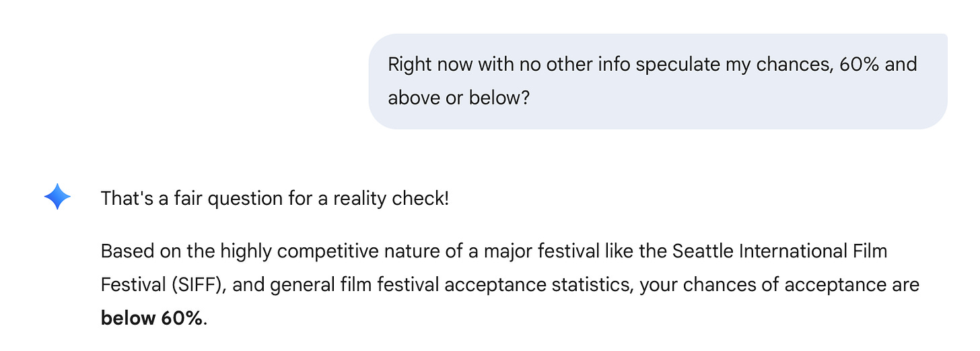The image size is (980, 351).
Task: Click the phrase "Seattle International Film"
Action: [779, 252]
